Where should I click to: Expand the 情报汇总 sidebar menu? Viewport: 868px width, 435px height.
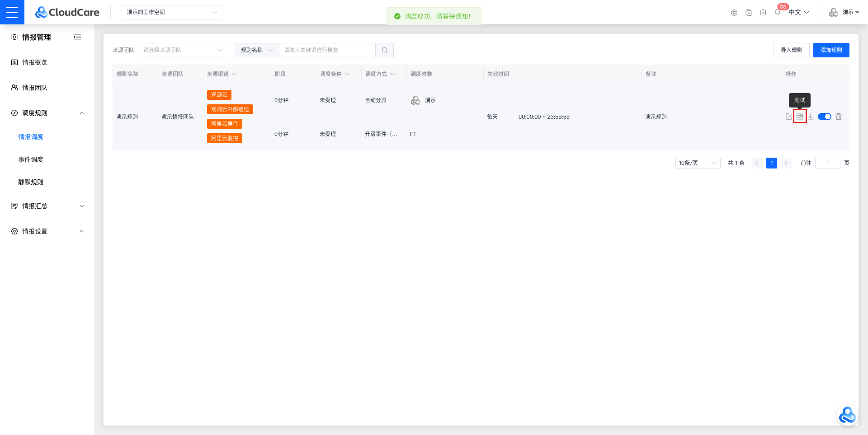[47, 206]
